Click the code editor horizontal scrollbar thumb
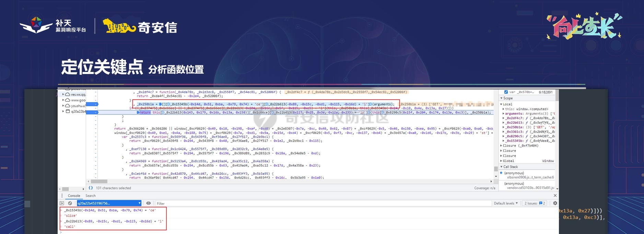This screenshot has width=644, height=234. [99, 182]
